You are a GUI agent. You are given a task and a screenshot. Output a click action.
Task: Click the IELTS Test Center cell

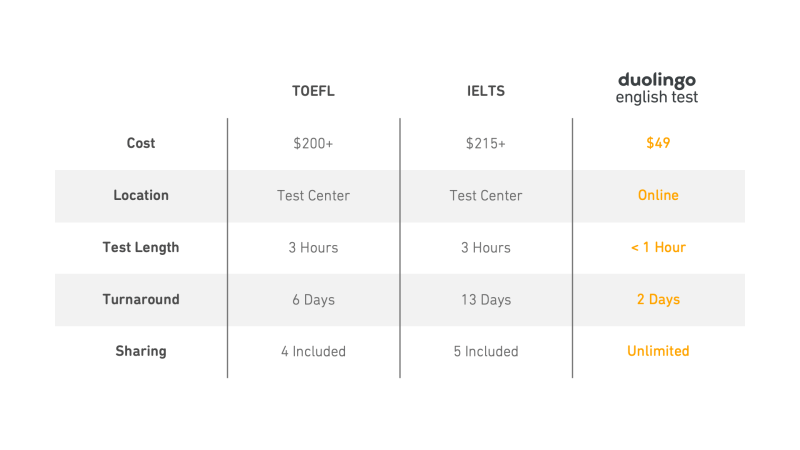tap(486, 196)
